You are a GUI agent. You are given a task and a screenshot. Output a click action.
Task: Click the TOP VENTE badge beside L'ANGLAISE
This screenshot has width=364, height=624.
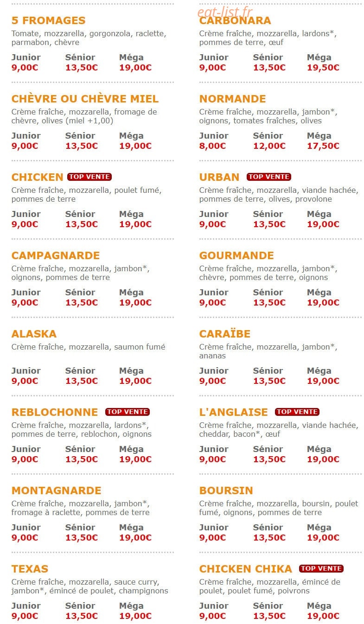297,412
